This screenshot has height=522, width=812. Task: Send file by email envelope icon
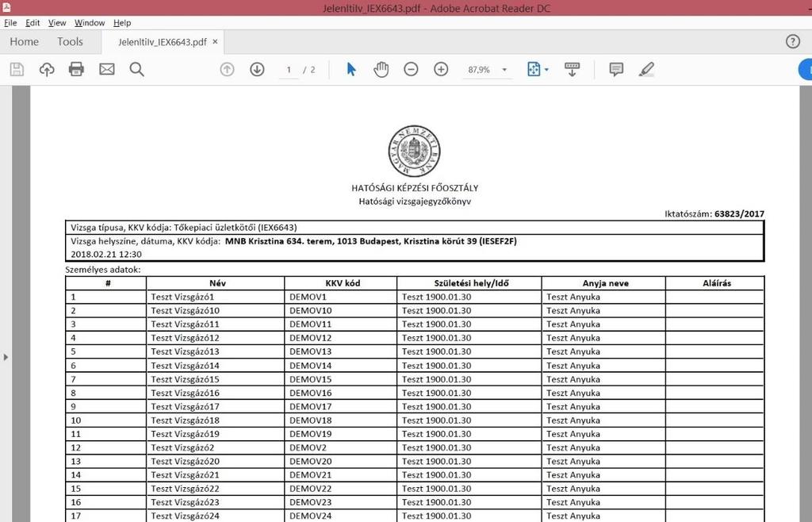pos(107,69)
